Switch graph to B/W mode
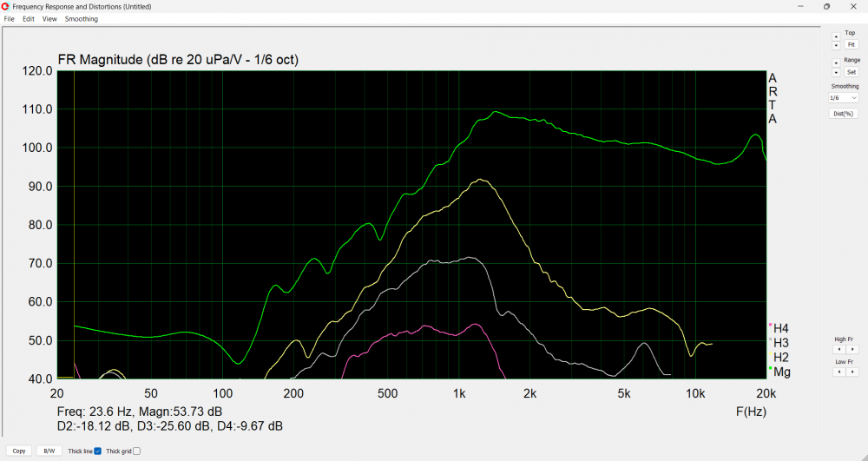 coord(49,451)
